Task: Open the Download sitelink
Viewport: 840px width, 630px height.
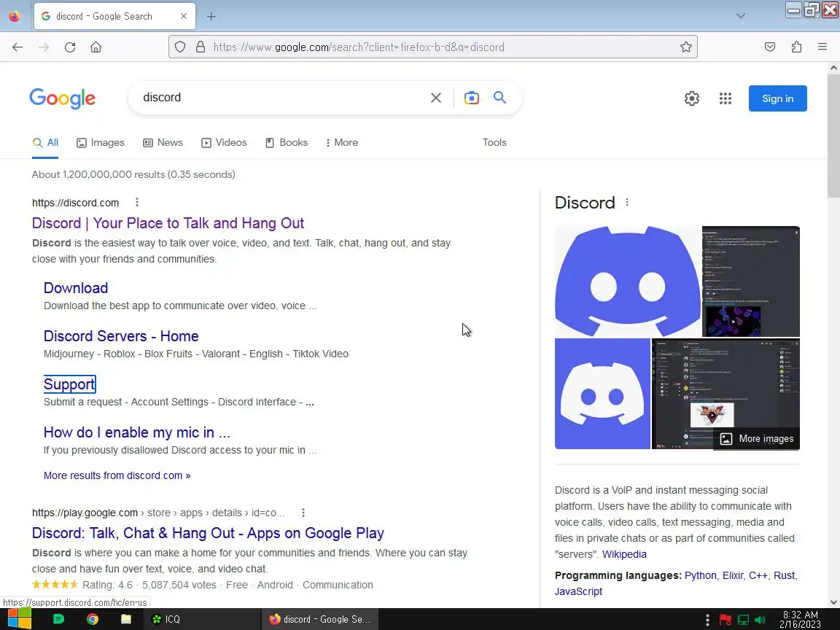Action: (x=76, y=288)
